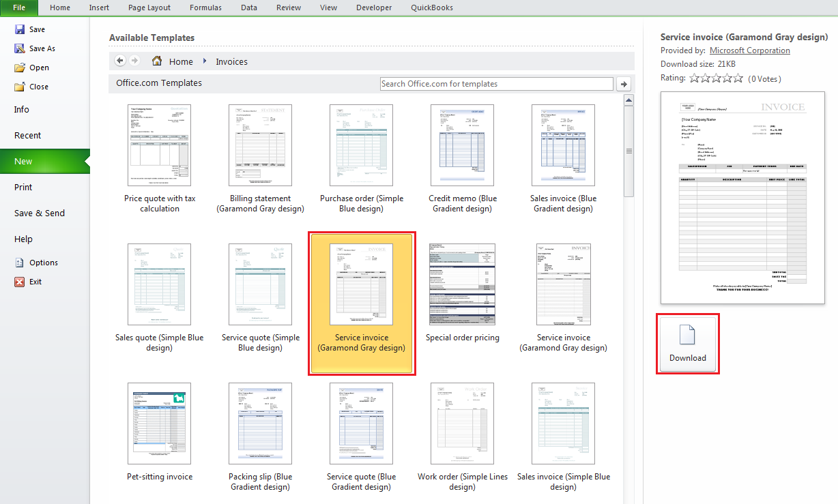Start search with the arrow button
The height and width of the screenshot is (504, 838).
[623, 84]
